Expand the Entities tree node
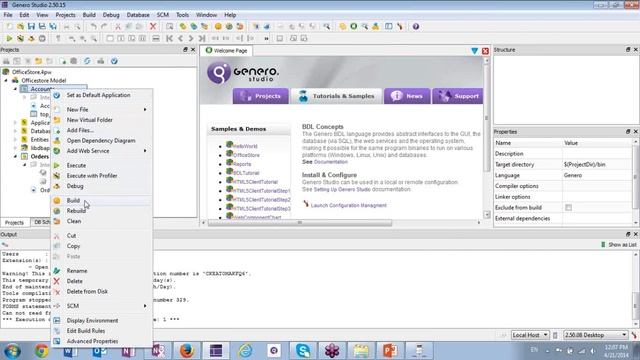This screenshot has height=360, width=640. 16,140
